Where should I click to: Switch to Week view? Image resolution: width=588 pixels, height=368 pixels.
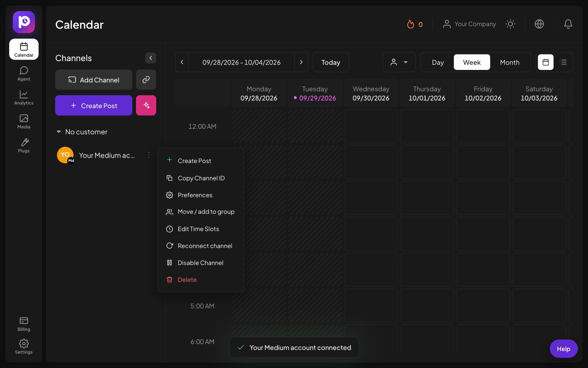click(x=472, y=62)
